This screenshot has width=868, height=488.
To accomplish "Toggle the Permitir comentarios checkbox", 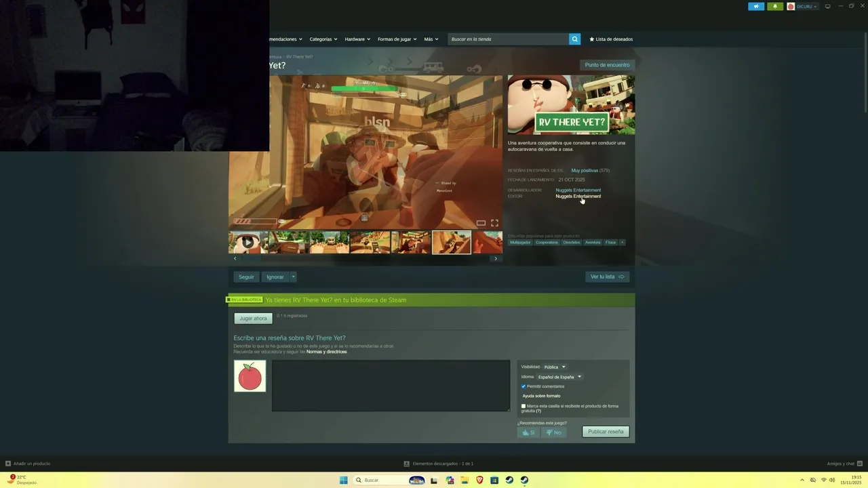I will click(524, 386).
